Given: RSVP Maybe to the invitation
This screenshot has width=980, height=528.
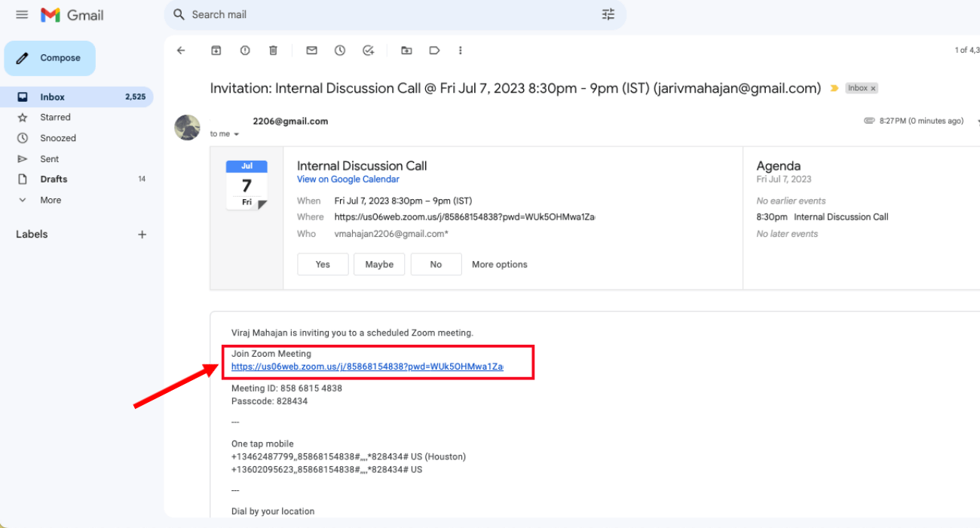Looking at the screenshot, I should pyautogui.click(x=379, y=265).
